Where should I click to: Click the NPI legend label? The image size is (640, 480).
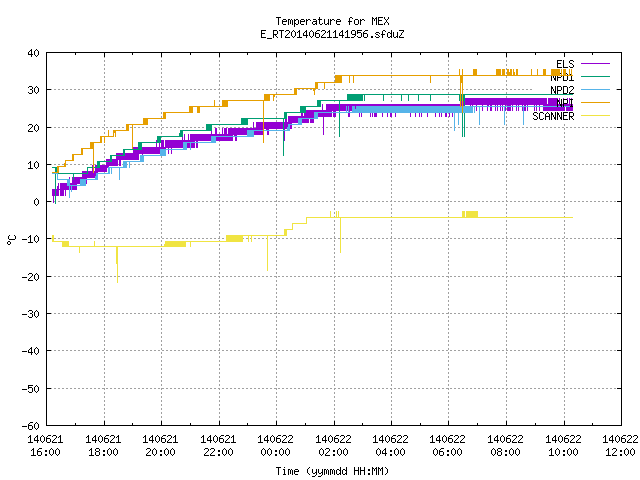[565, 103]
